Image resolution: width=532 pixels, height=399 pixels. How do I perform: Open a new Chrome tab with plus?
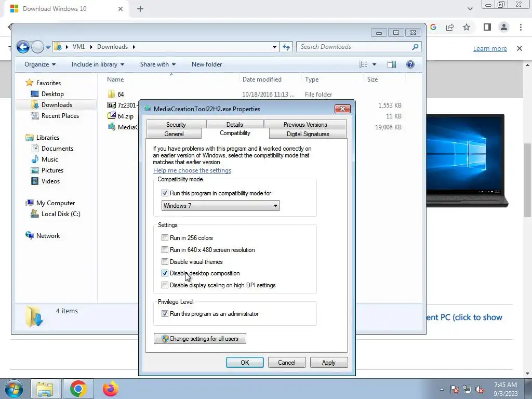[140, 9]
